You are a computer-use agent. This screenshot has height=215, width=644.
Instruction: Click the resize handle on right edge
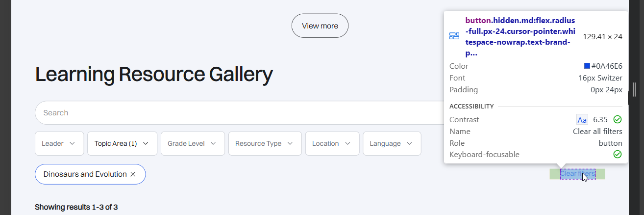coord(634,90)
